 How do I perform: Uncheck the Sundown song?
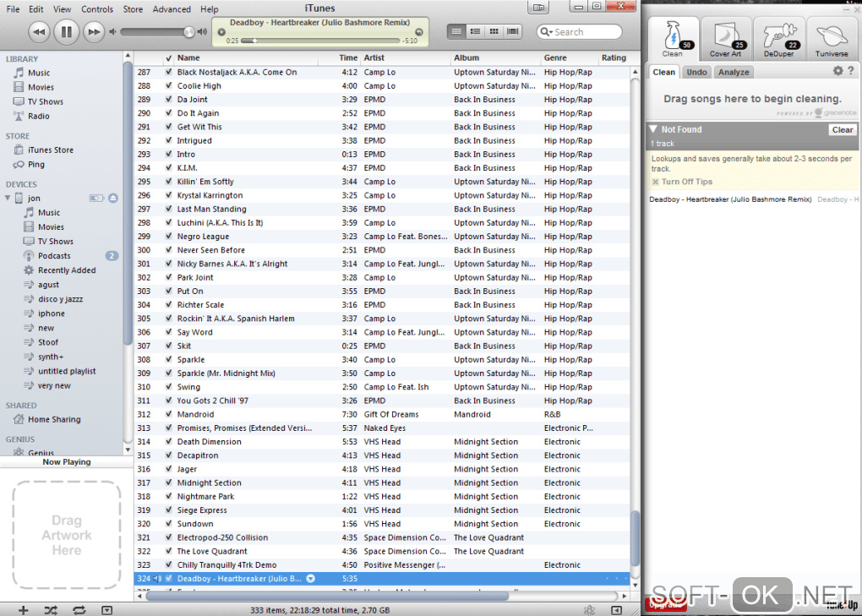[169, 524]
